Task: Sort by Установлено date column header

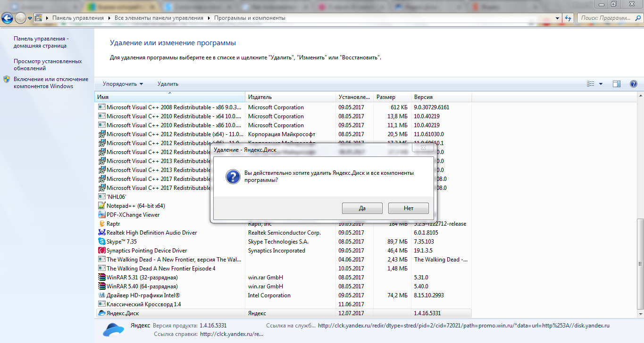Action: pyautogui.click(x=354, y=97)
